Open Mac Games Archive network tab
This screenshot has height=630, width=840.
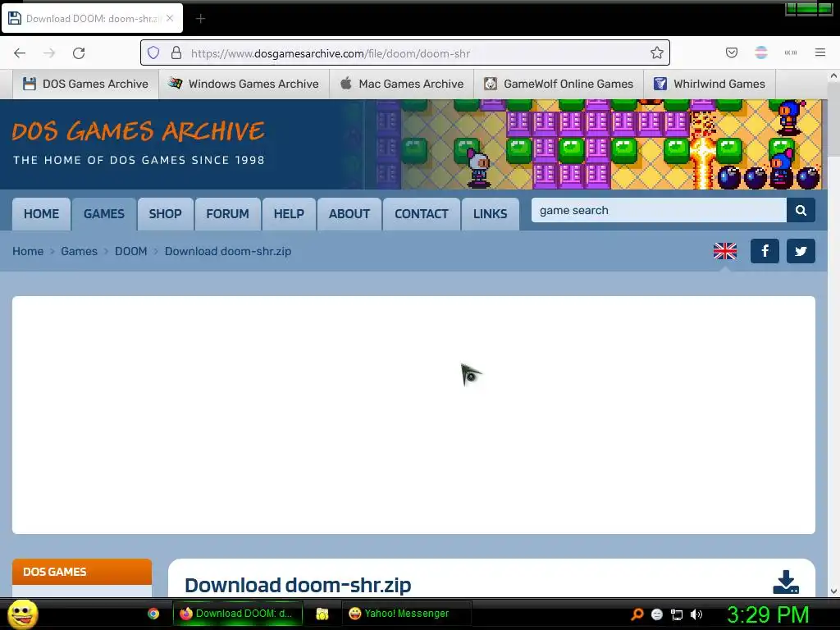tap(402, 84)
